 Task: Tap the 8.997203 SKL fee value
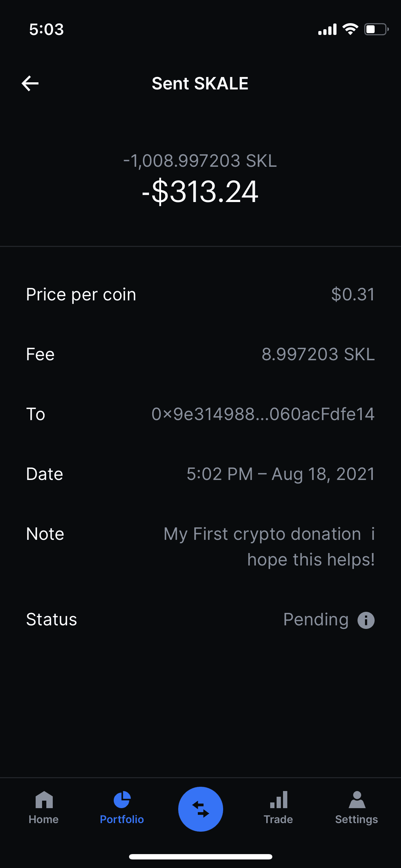tap(318, 355)
